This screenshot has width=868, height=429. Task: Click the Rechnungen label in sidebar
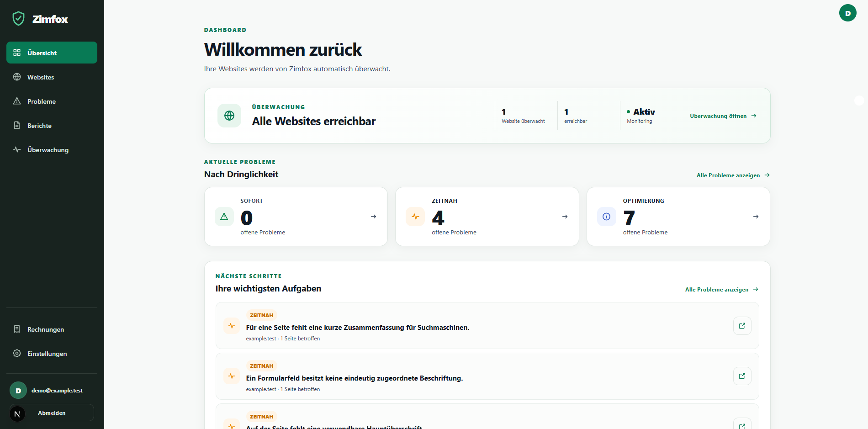pyautogui.click(x=46, y=329)
